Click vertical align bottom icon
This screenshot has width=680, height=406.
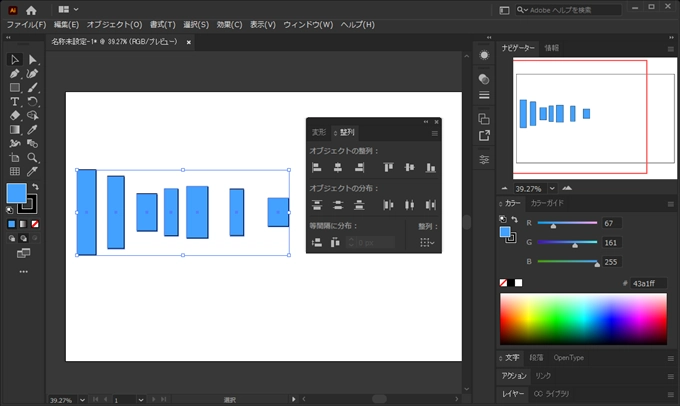[430, 167]
